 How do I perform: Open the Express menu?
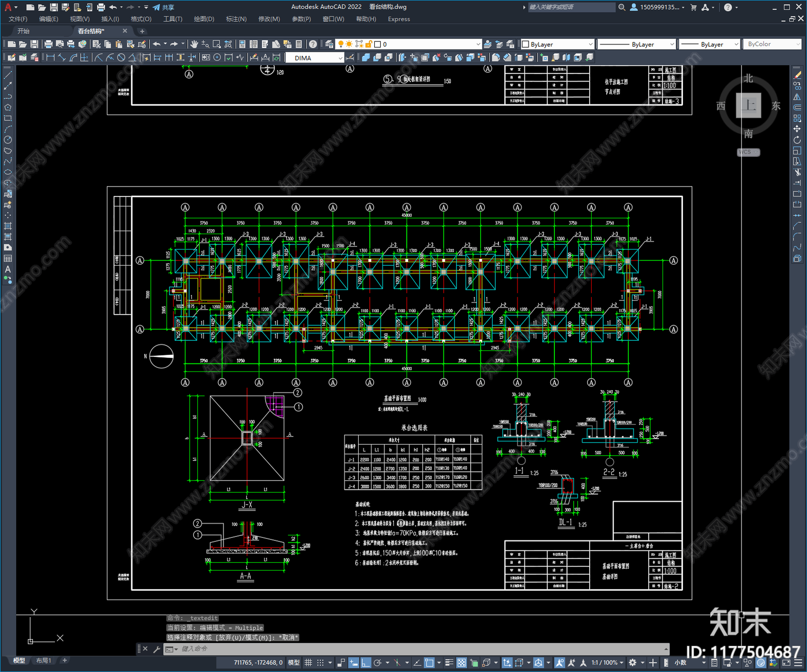coord(399,19)
